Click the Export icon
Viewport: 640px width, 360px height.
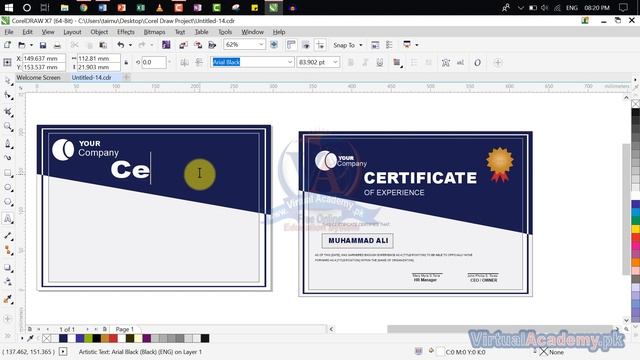pos(198,45)
